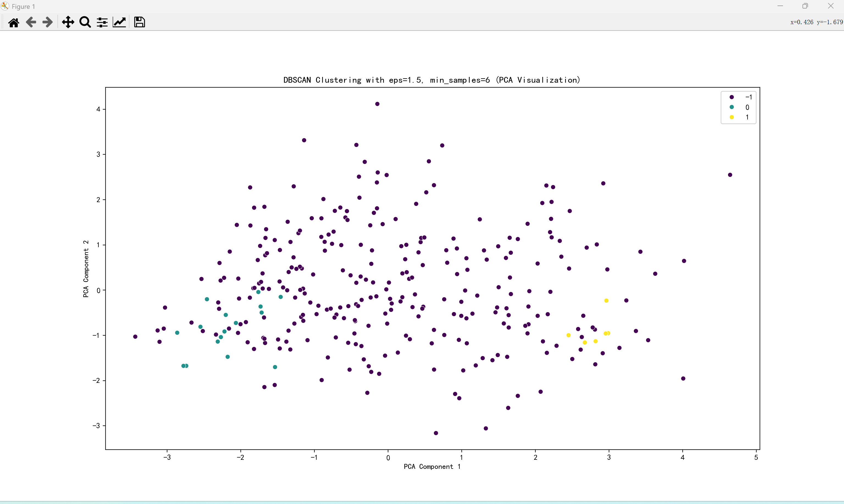Click the purple -1 legend marker
The width and height of the screenshot is (844, 504).
(732, 97)
